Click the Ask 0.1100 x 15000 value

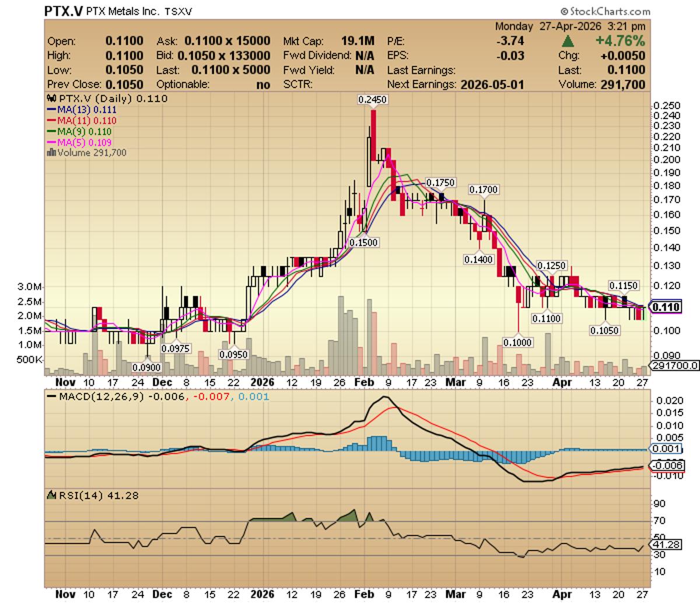pos(228,41)
